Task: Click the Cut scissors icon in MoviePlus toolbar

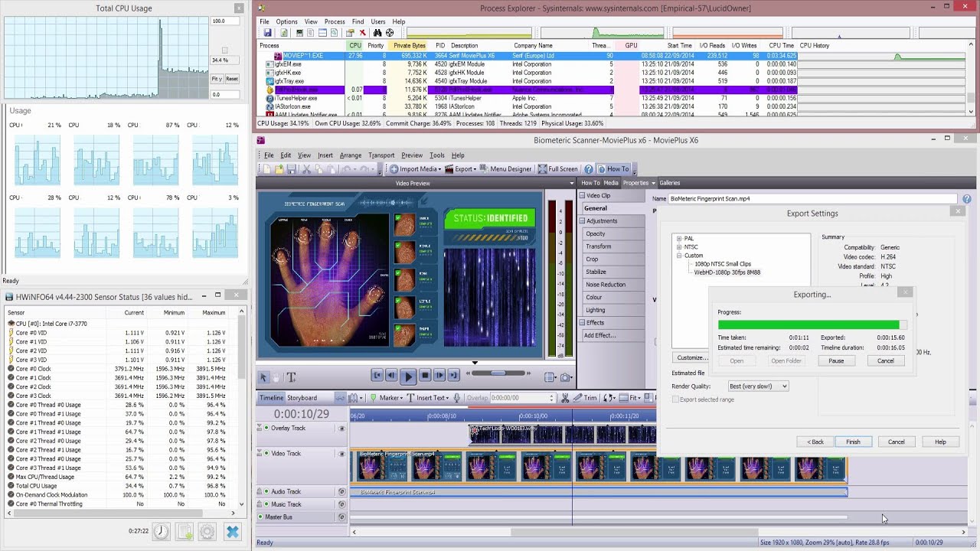Action: coord(307,169)
